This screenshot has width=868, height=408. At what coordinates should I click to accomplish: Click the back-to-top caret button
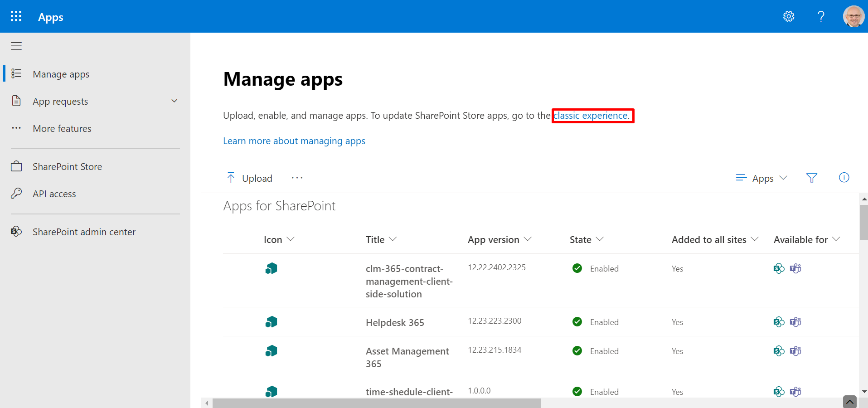850,402
